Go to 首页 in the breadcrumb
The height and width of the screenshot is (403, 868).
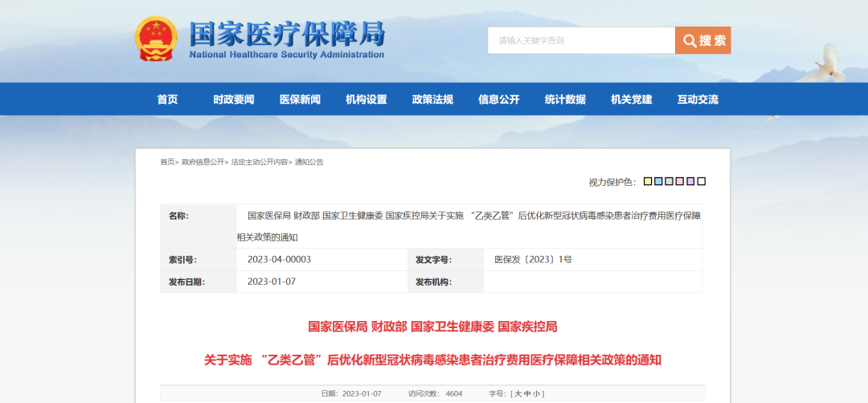coord(167,162)
